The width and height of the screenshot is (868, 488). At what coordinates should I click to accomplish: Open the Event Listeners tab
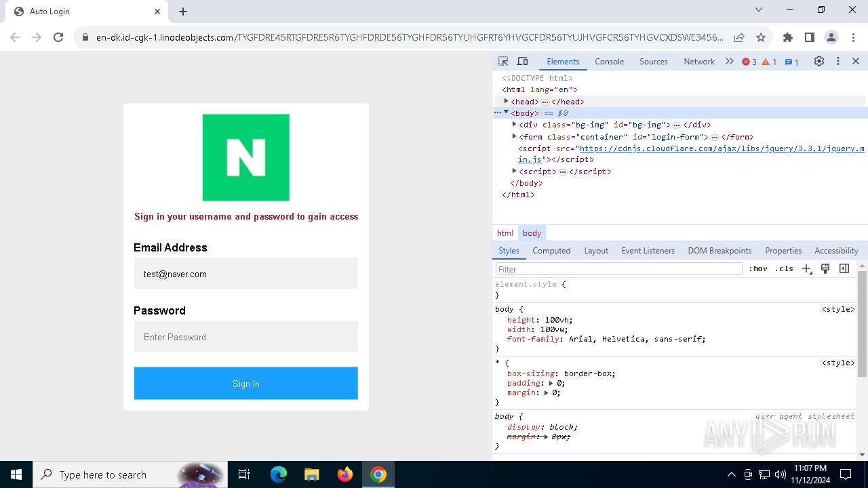coord(648,251)
